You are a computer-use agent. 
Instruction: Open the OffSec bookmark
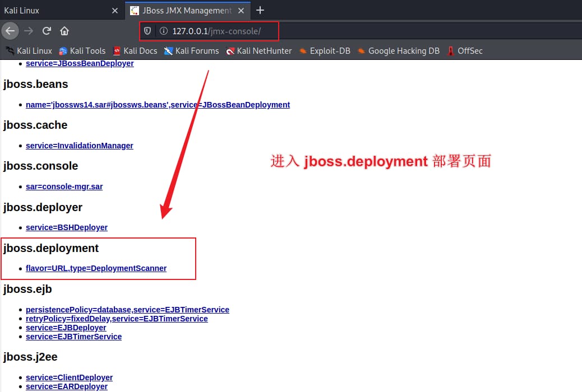tap(465, 51)
